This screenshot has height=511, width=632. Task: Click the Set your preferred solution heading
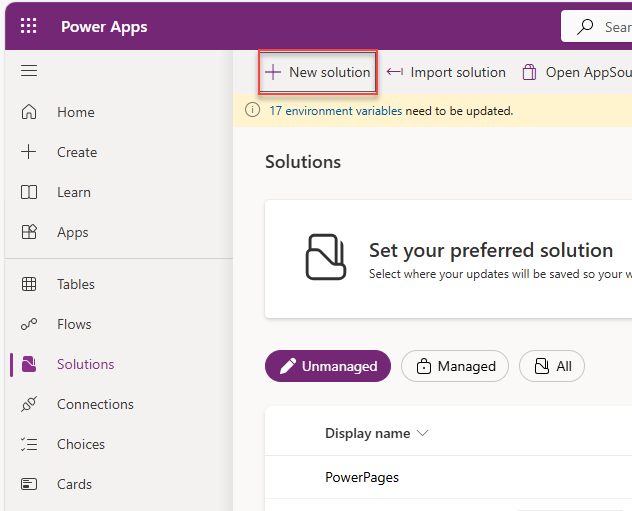[x=491, y=250]
